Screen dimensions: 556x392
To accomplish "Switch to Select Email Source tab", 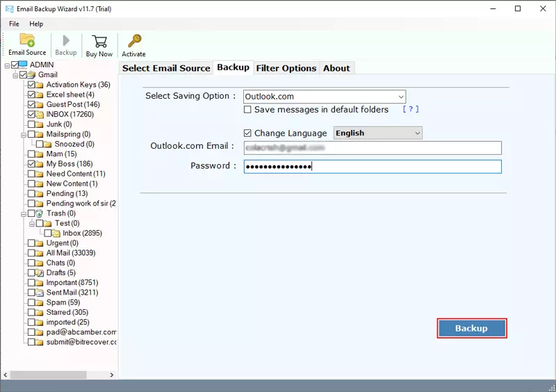I will tap(166, 68).
